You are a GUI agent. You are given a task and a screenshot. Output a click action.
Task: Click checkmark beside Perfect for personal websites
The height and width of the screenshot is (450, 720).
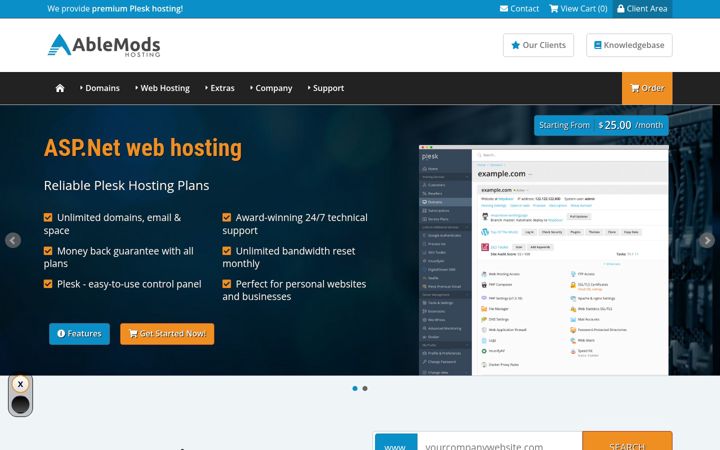point(226,284)
